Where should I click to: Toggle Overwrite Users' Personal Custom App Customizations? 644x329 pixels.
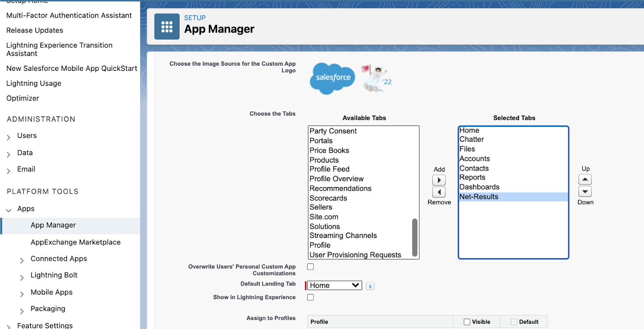point(310,267)
